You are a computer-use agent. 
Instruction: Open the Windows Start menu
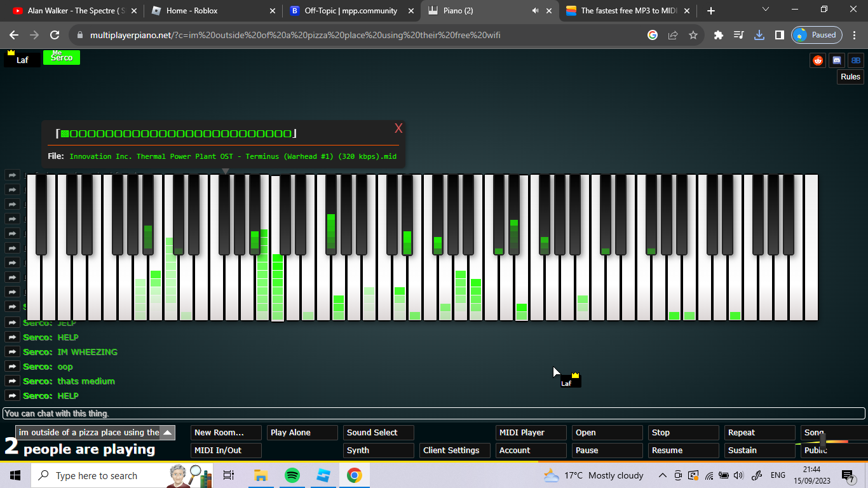click(15, 475)
